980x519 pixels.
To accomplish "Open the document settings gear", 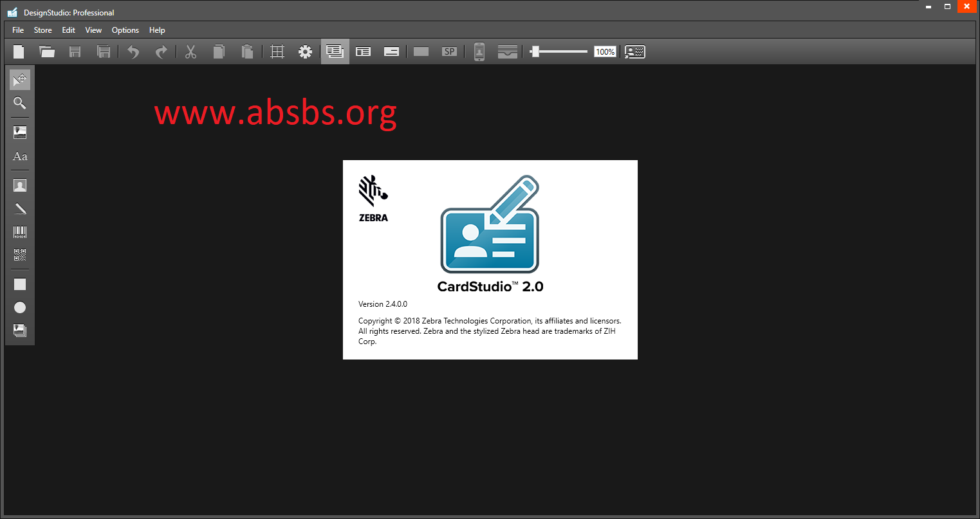I will (x=305, y=51).
